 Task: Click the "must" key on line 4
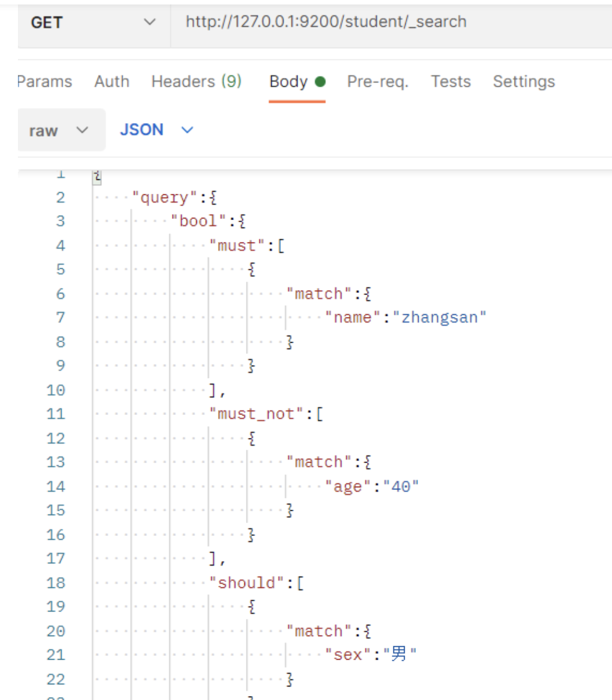pos(237,246)
